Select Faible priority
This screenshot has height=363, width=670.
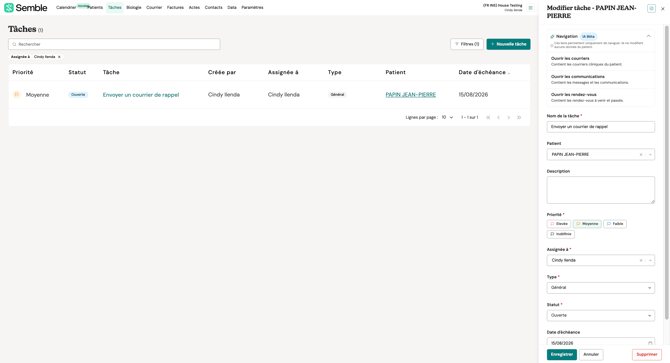click(x=615, y=224)
